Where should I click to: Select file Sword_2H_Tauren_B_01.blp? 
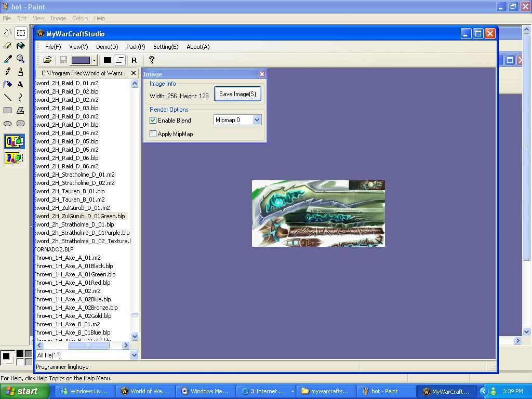(x=70, y=191)
